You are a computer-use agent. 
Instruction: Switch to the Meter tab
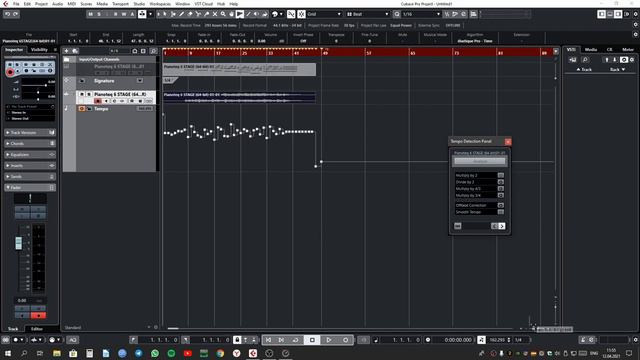(x=628, y=50)
